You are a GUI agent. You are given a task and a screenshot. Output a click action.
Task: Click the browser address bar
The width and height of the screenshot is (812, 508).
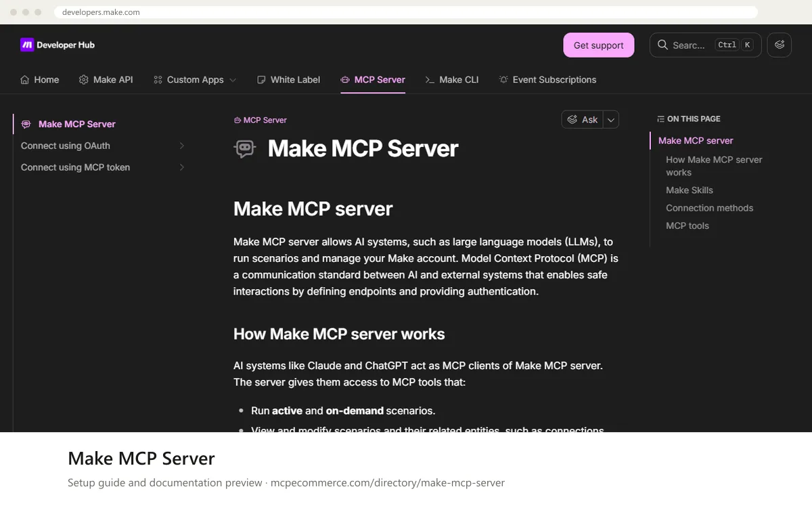pos(406,12)
